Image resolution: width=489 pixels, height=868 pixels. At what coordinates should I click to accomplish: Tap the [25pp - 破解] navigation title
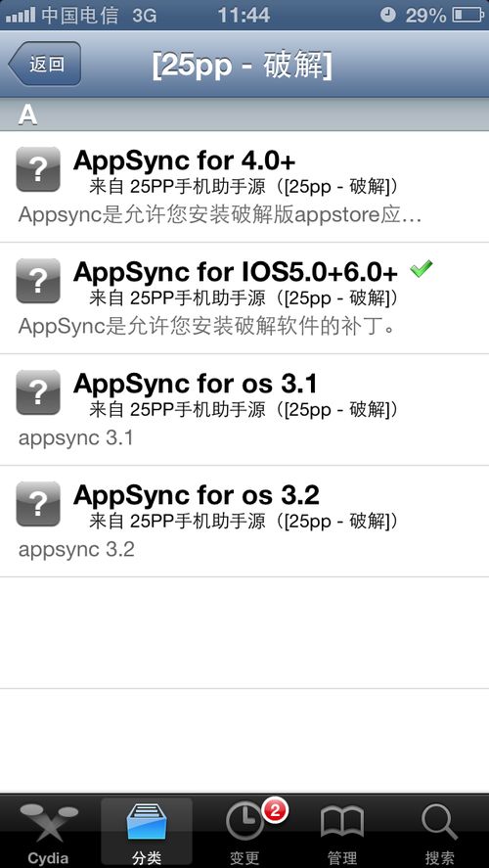pos(243,66)
